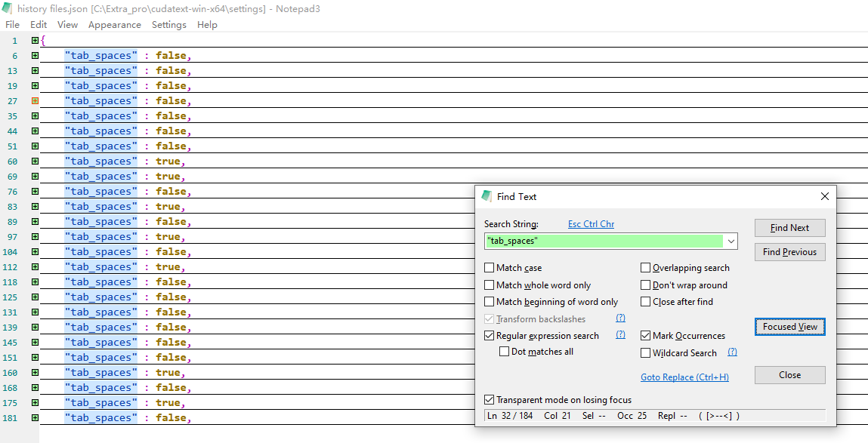Open help for Wildcard Search option
The height and width of the screenshot is (443, 868).
[732, 352]
